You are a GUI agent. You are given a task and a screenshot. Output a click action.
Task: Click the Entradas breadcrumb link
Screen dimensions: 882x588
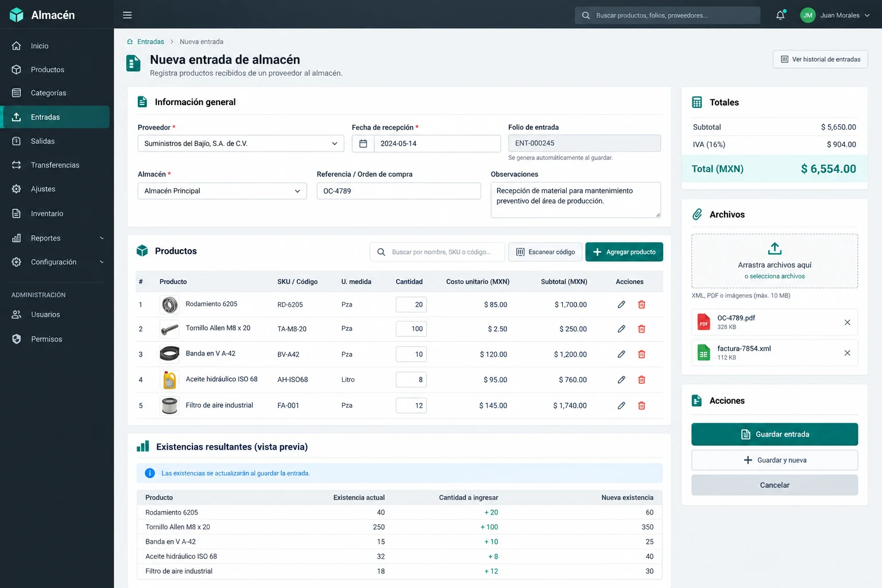150,41
